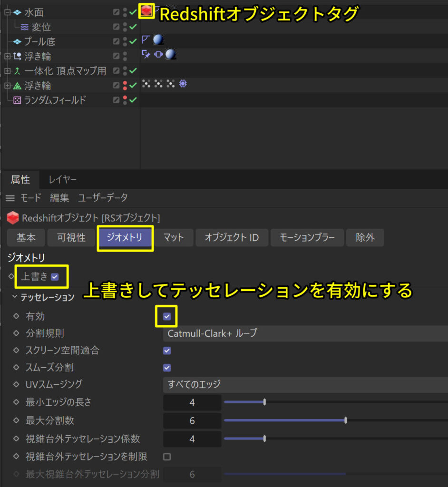Open the モーションブラー tab

[x=307, y=238]
